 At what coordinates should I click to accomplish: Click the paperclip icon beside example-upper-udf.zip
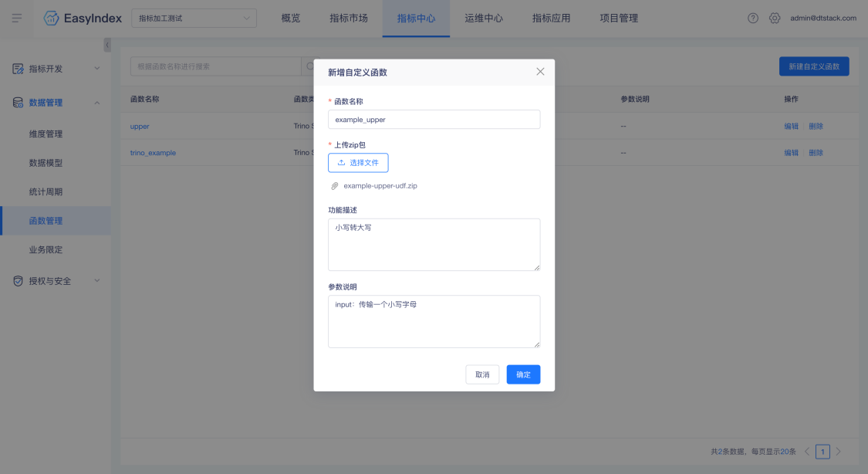[x=334, y=186]
